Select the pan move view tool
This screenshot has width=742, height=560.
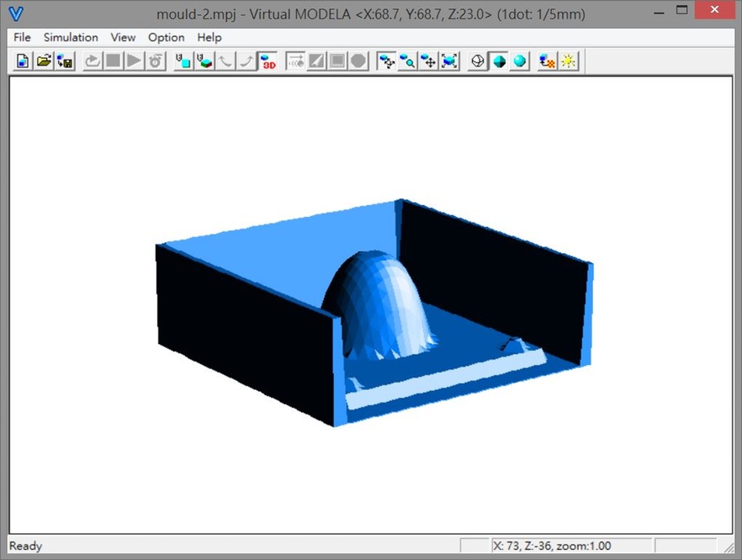pyautogui.click(x=428, y=61)
